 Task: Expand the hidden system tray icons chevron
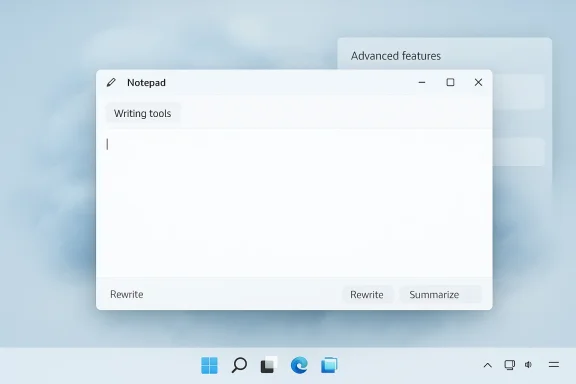click(x=487, y=365)
